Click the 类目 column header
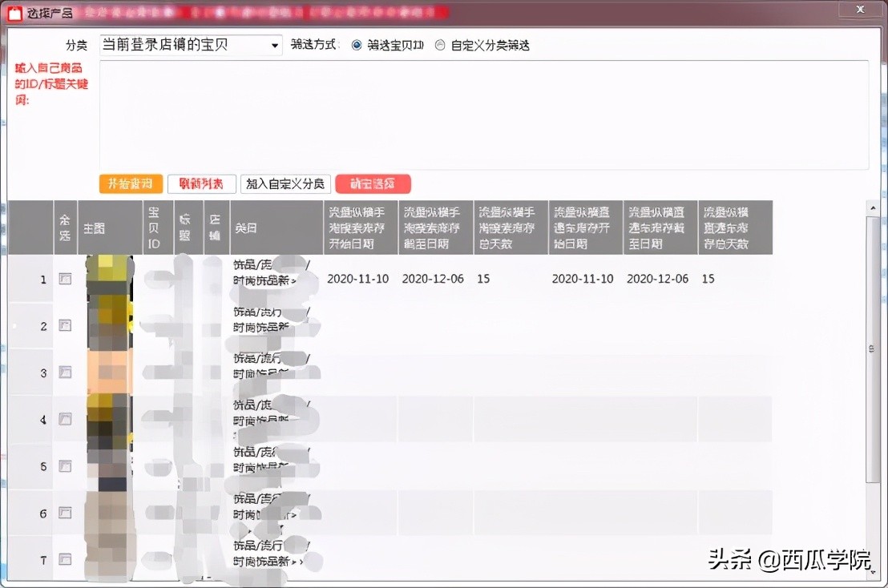This screenshot has width=888, height=588. click(276, 228)
